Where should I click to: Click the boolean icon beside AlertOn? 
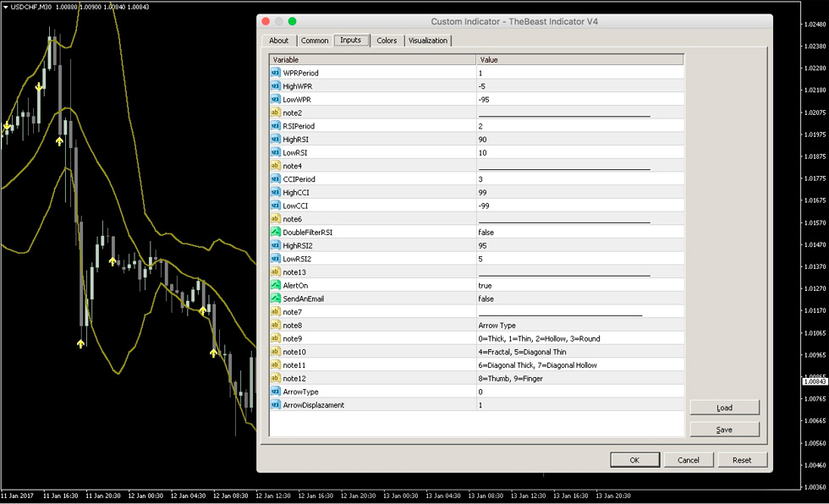(276, 285)
